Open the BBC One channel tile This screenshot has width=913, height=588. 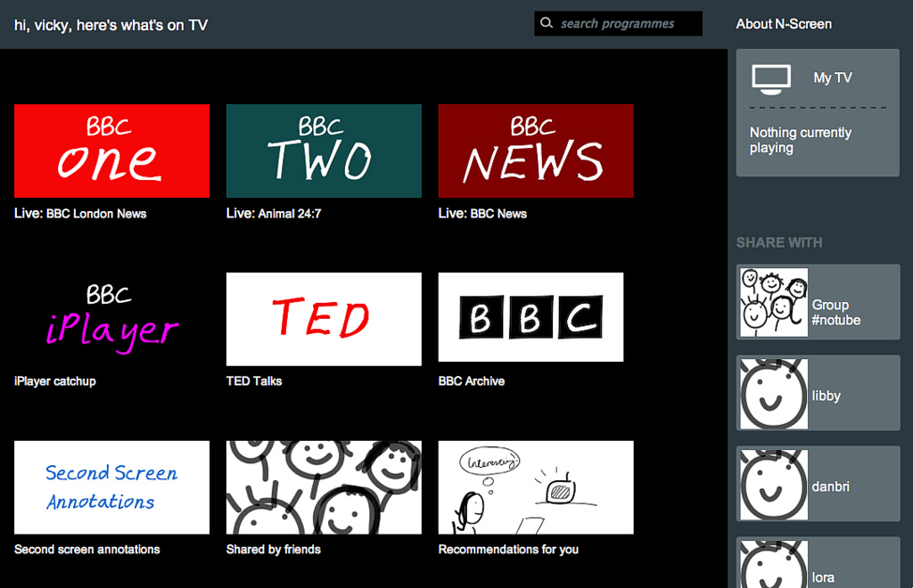pyautogui.click(x=111, y=151)
